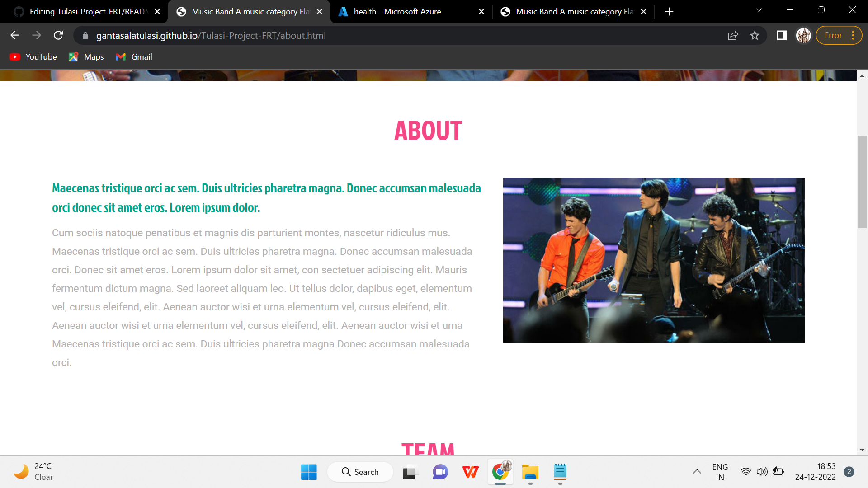Image resolution: width=868 pixels, height=488 pixels.
Task: Reload the current page
Action: [x=58, y=35]
